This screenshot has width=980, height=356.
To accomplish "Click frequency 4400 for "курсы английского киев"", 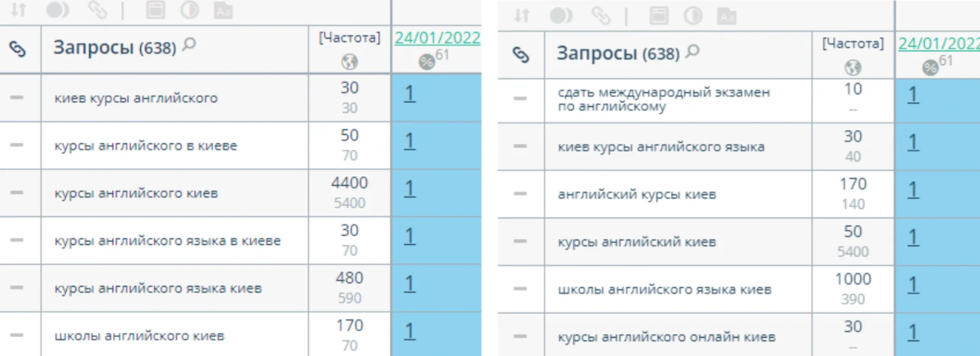I will click(x=350, y=183).
